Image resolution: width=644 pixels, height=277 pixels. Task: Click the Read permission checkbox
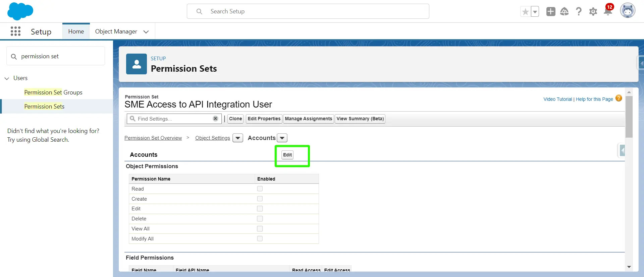[260, 189]
